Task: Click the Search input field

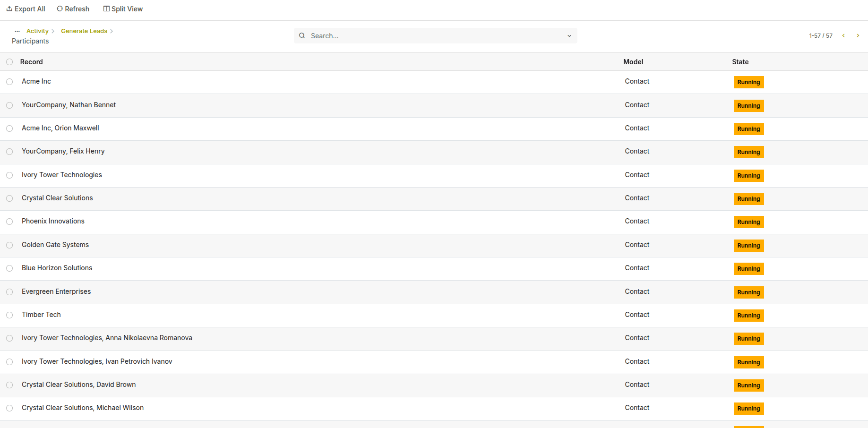Action: point(435,36)
